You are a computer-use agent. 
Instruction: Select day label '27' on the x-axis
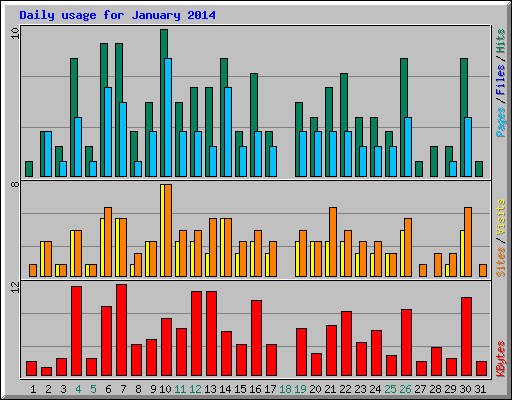(420, 389)
